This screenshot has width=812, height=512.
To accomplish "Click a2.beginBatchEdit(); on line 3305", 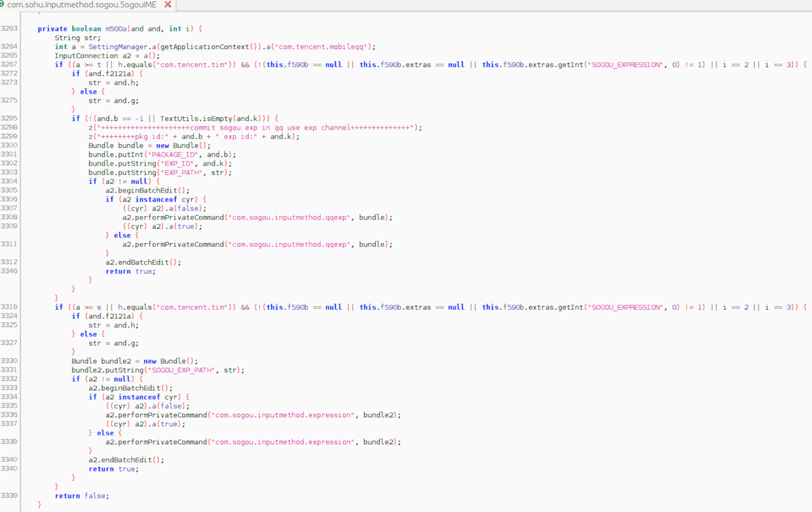I will coord(148,191).
